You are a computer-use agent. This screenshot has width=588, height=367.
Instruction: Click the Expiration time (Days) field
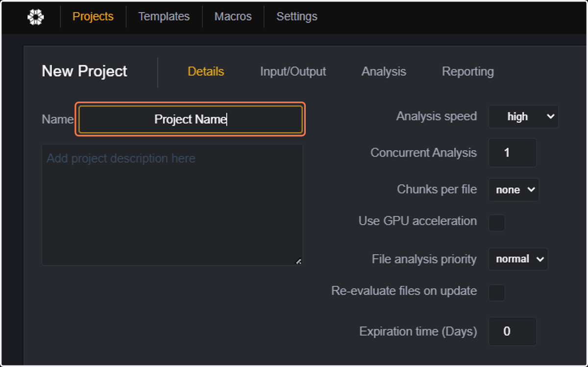(513, 331)
